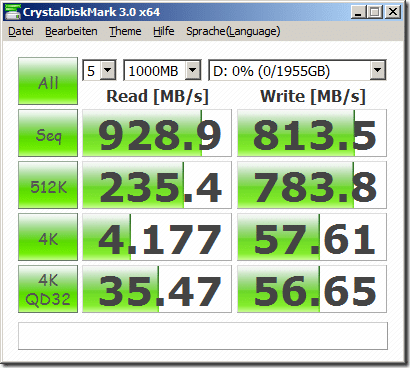Start the 4K QD32 benchmark test
Screen dimensions: 410x368
click(x=48, y=289)
